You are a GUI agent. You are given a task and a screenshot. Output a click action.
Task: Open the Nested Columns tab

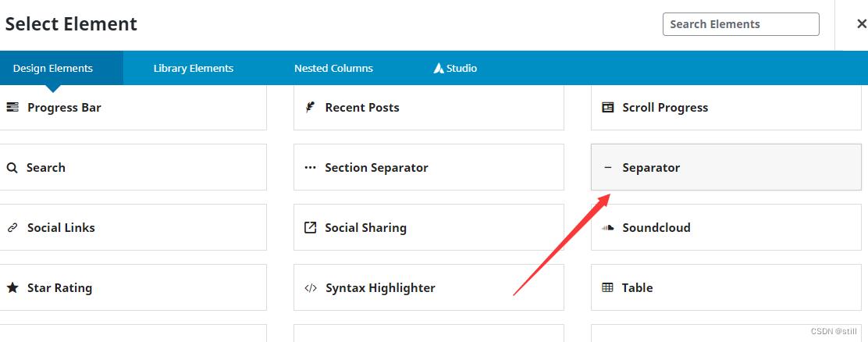(334, 69)
